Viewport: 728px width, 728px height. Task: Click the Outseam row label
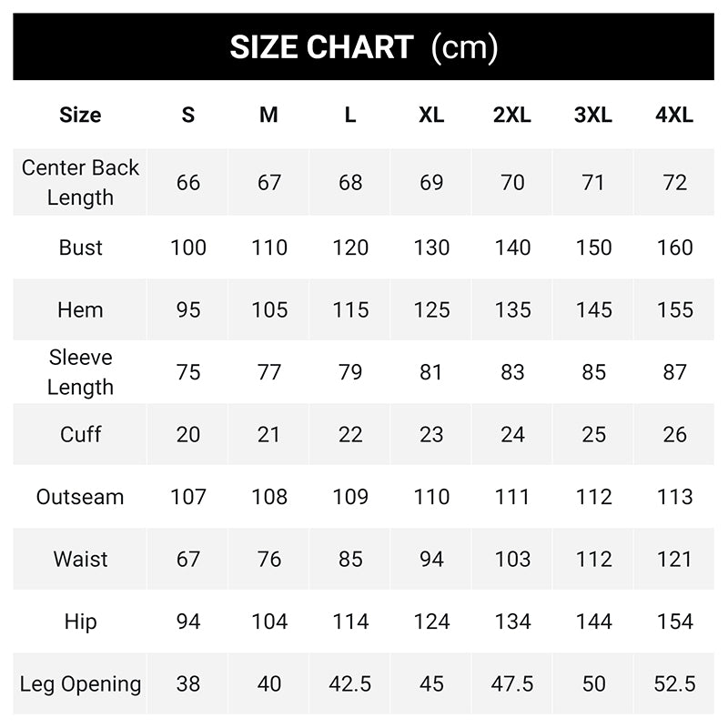point(80,497)
